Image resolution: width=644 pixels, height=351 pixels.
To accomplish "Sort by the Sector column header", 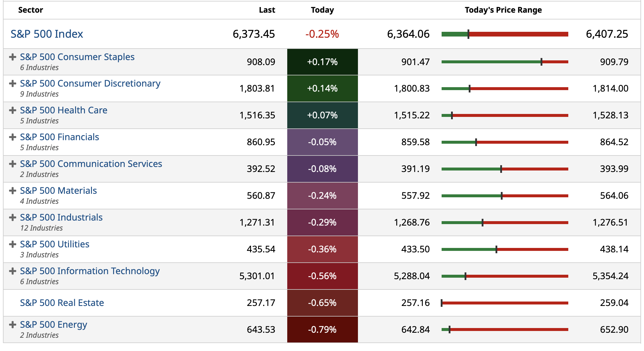I will click(x=31, y=10).
